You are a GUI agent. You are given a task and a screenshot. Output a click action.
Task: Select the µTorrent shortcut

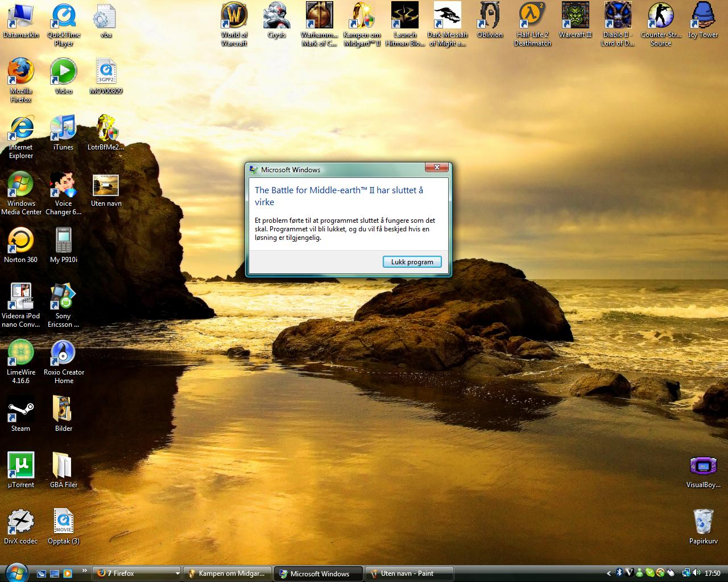[21, 470]
